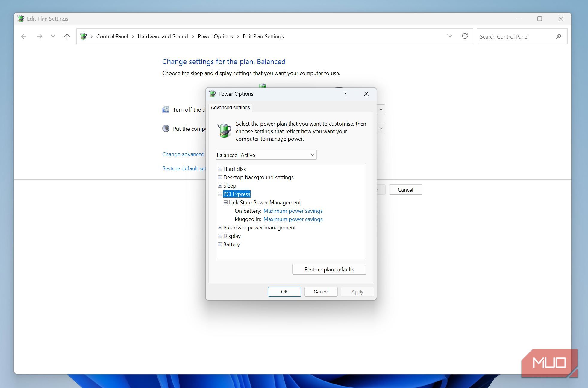
Task: Confirm with the OK button
Action: [284, 292]
